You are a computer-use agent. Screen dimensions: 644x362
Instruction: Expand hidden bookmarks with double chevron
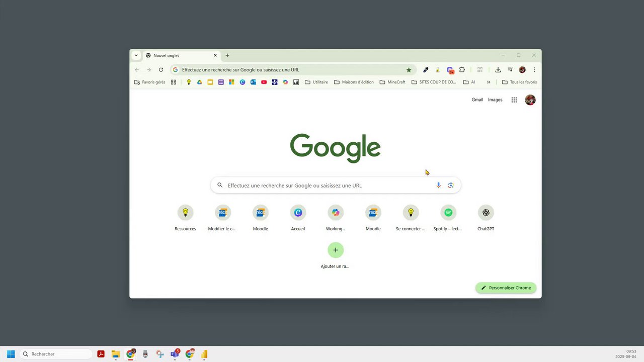489,82
